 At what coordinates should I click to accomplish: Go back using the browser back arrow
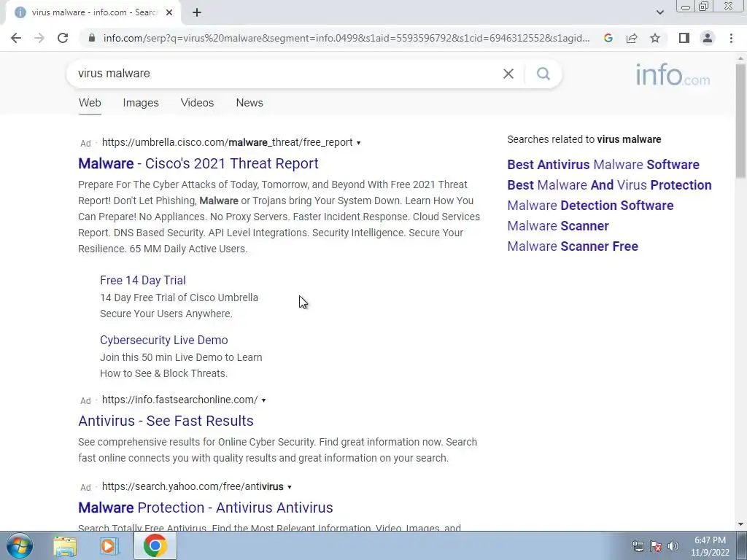click(x=16, y=38)
